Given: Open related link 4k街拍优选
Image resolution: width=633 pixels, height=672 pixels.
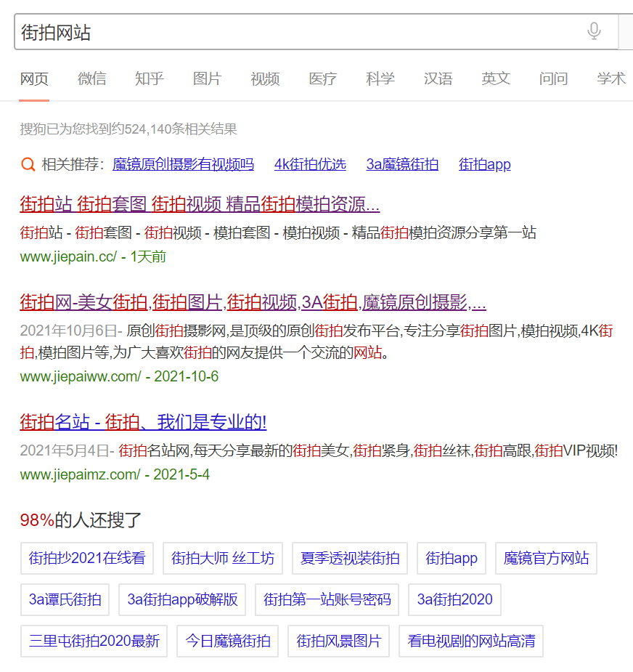Looking at the screenshot, I should click(x=310, y=165).
